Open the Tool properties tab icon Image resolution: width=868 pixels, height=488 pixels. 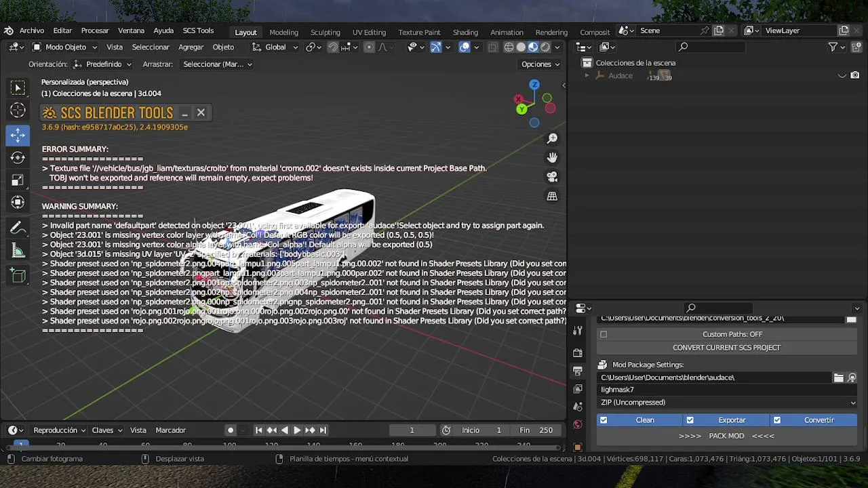578,330
